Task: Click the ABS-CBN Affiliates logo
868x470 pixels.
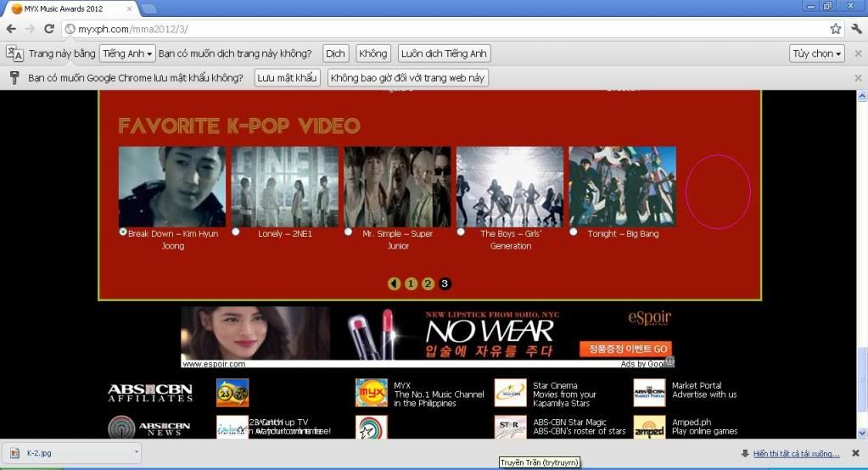Action: 150,393
